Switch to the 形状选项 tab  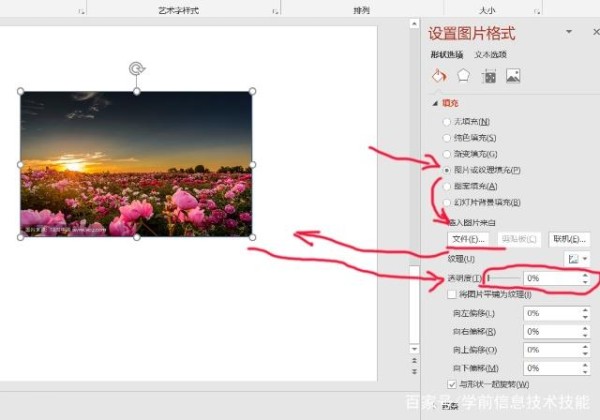click(x=447, y=54)
